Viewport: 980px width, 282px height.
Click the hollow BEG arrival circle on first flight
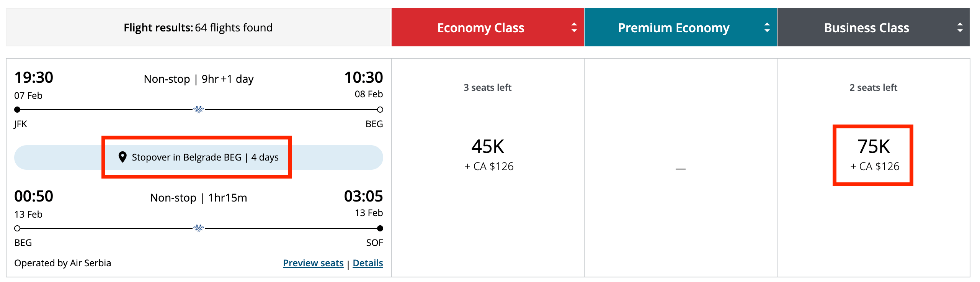coord(380,110)
